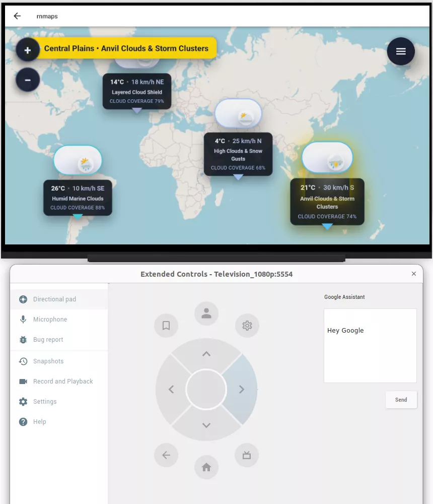Click the bookmark icon on the remote
Viewport: 433px width, 504px height.
pos(166,326)
